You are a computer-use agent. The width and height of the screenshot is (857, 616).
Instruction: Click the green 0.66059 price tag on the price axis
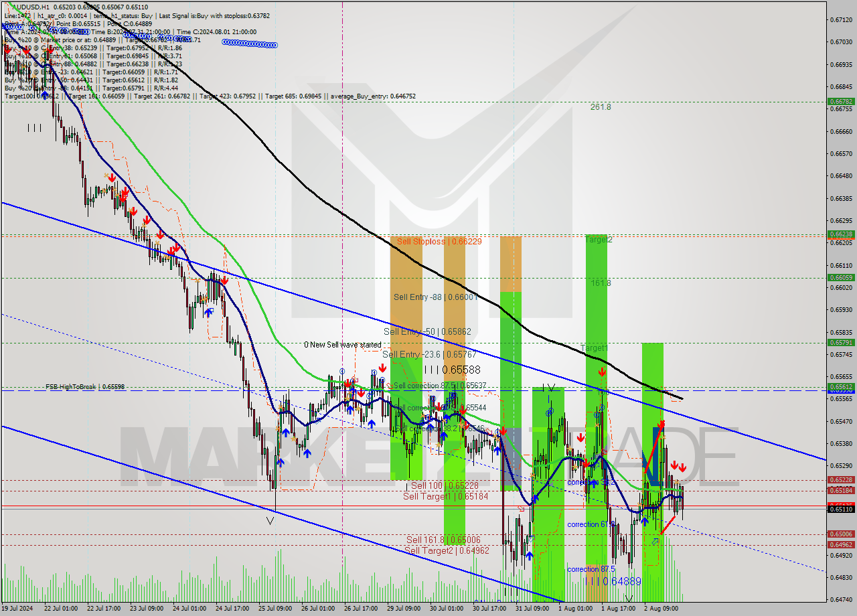(841, 277)
